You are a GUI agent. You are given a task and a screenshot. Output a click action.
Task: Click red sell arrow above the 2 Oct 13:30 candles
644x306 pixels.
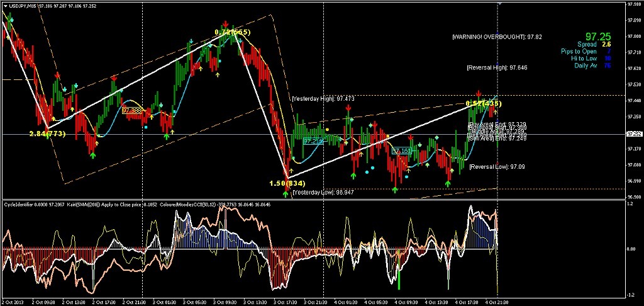57,76
